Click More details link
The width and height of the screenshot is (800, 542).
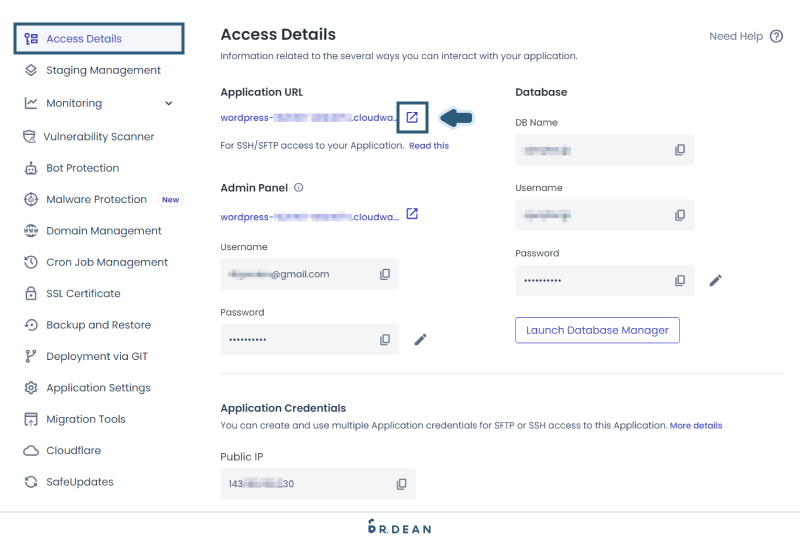(x=696, y=426)
